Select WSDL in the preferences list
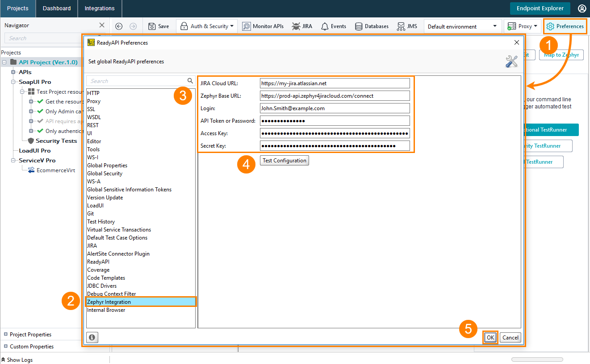 94,117
